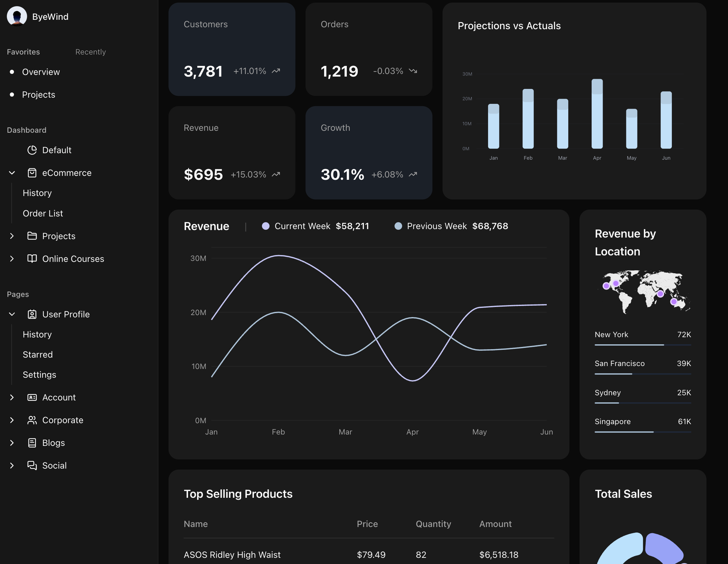The height and width of the screenshot is (564, 728).
Task: Collapse the eCommerce section chevron
Action: pyautogui.click(x=12, y=173)
